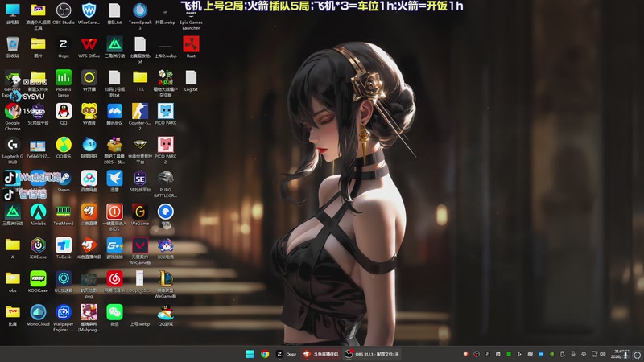
Task: Launch Valorant WeGame version (无畏契约) shortcut
Action: (139, 250)
